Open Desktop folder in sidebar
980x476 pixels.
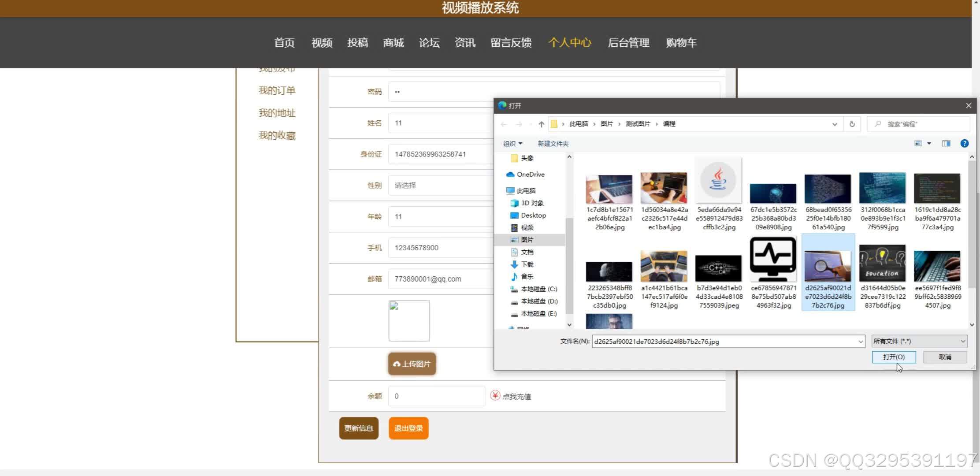coord(528,216)
